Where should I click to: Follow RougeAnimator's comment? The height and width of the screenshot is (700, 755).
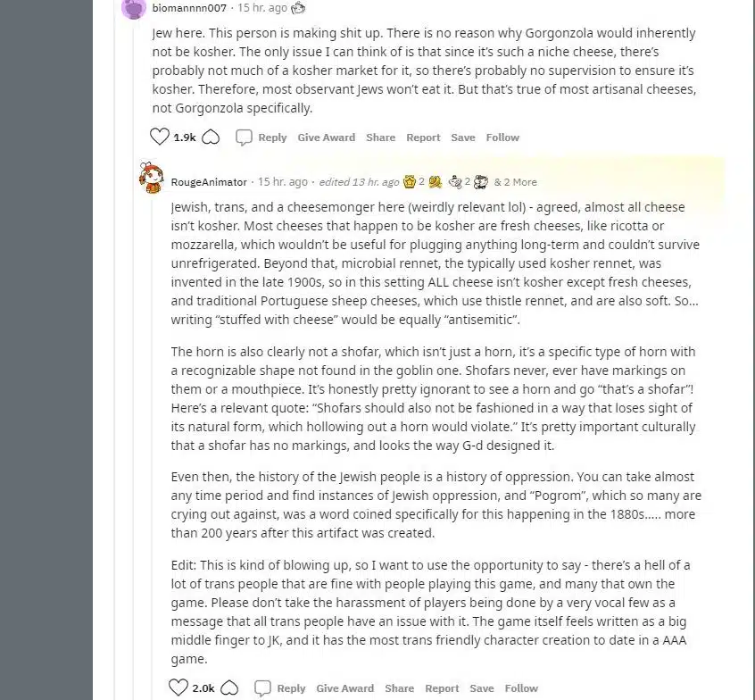521,688
